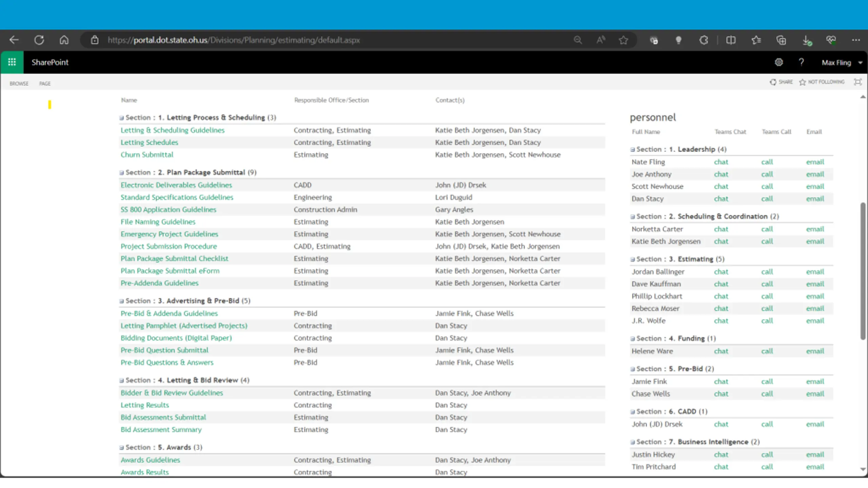This screenshot has width=868, height=488.
Task: Email Rebecca Moser
Action: (815, 308)
